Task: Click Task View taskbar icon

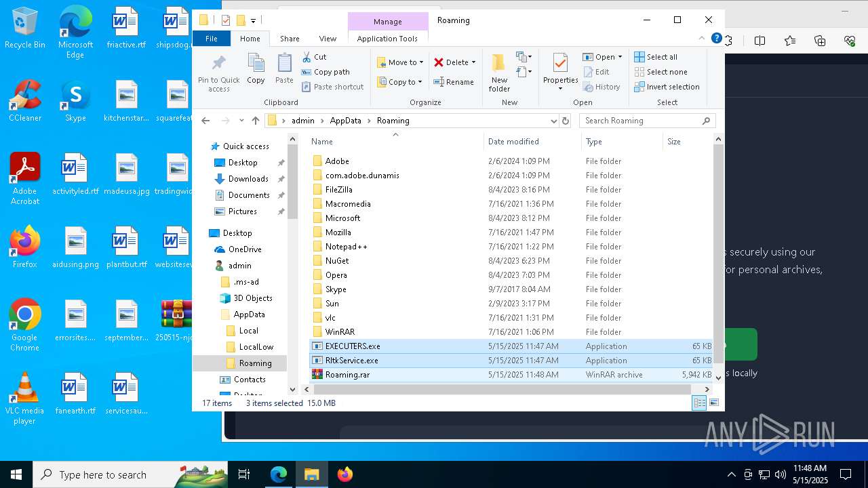Action: click(244, 474)
